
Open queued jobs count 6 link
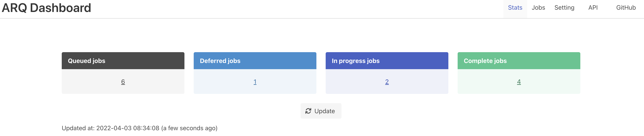(x=123, y=82)
